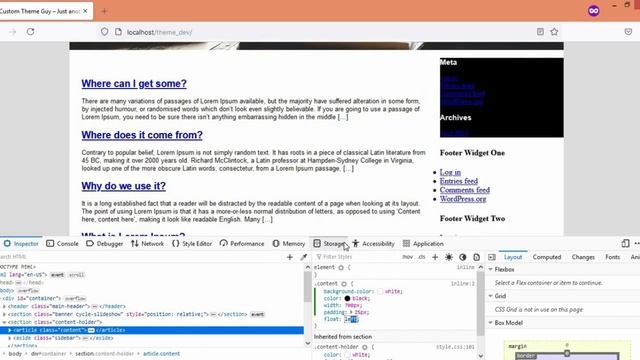Open black color swatch picker
Screen dimensions: 640x360
point(347,299)
